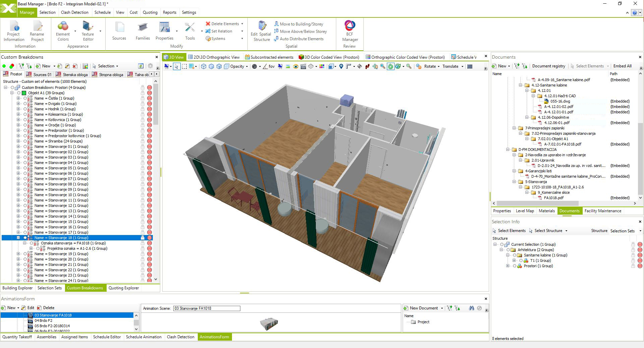Open the Texture Editor
The width and height of the screenshot is (644, 348).
(x=88, y=31)
